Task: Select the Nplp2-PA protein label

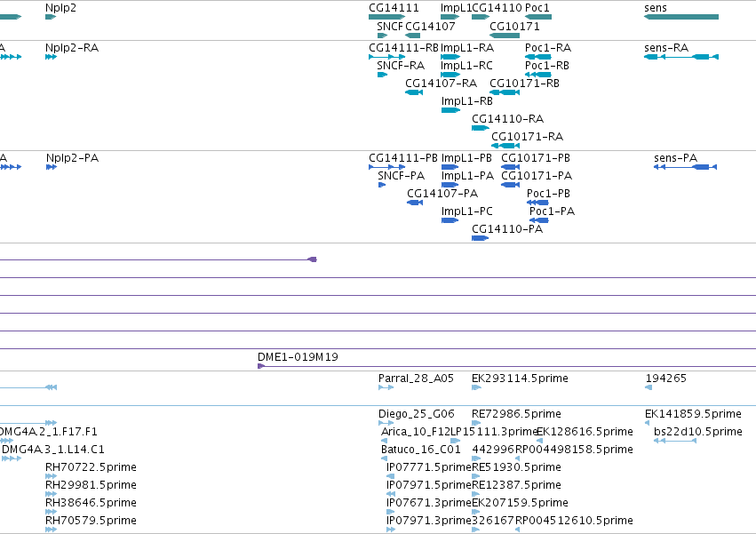Action: click(x=72, y=158)
